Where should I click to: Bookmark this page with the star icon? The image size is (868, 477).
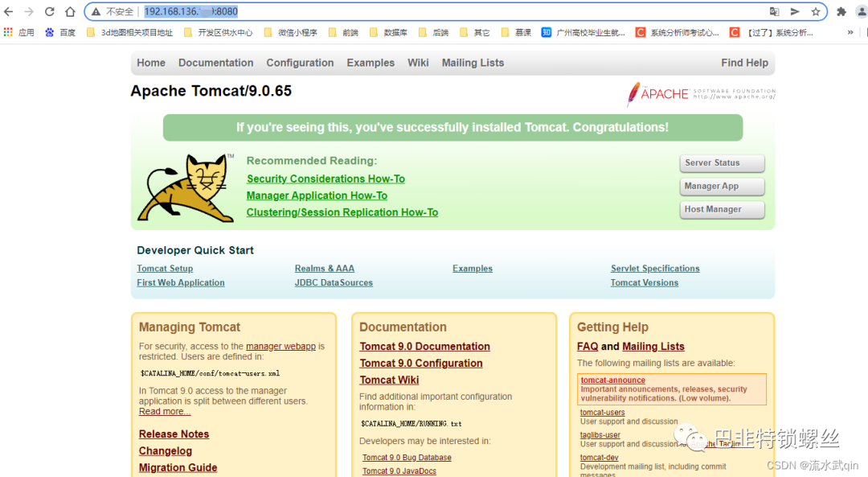pos(816,11)
